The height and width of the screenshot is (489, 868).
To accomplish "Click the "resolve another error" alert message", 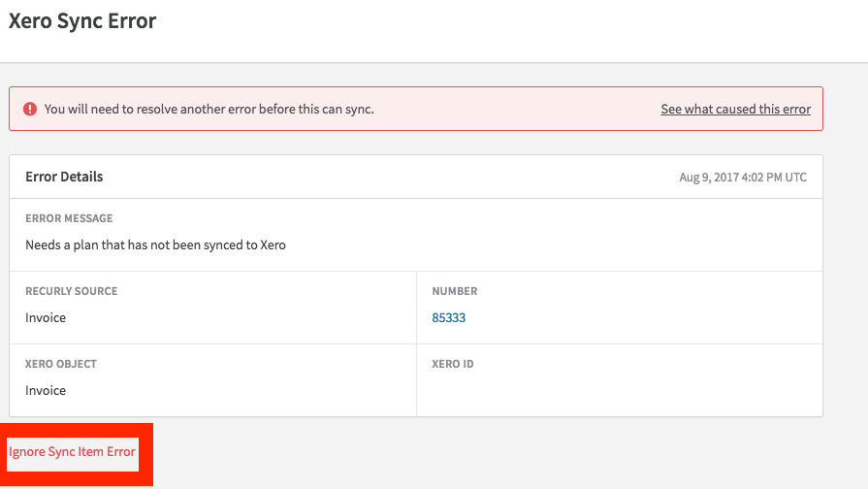I will [209, 110].
